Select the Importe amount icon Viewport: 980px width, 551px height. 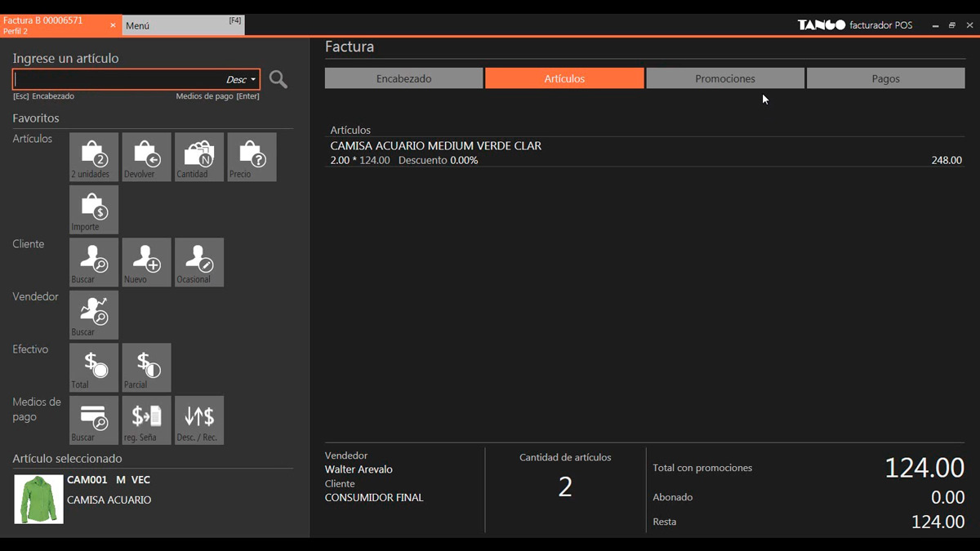(94, 209)
